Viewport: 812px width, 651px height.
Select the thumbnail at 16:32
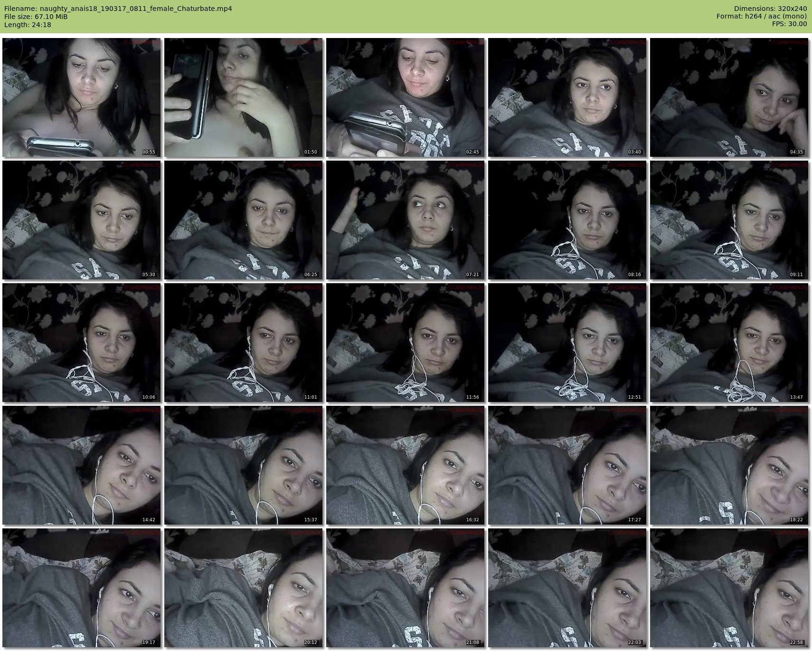tap(406, 465)
